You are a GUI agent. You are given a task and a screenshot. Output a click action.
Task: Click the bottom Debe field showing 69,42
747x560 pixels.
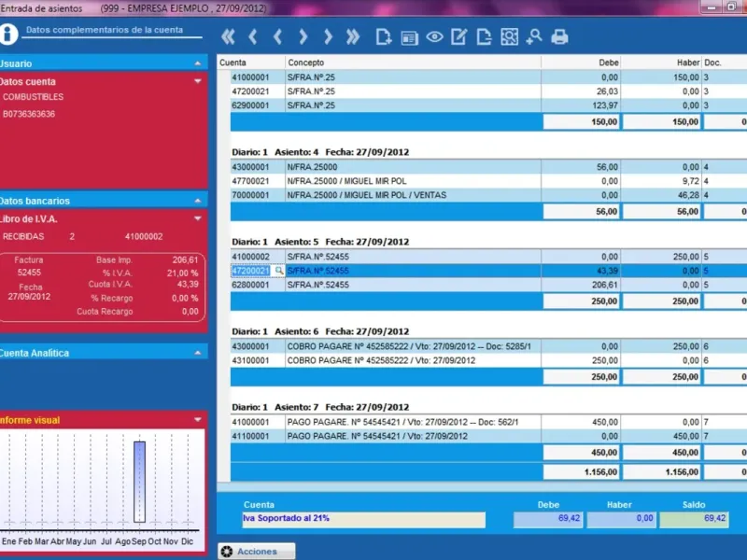[548, 519]
